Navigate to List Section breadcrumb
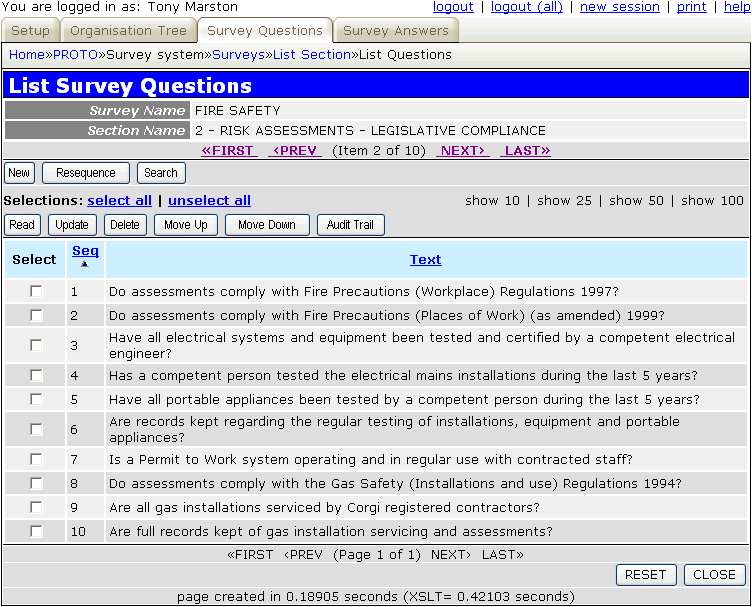This screenshot has height=607, width=752. pos(311,55)
